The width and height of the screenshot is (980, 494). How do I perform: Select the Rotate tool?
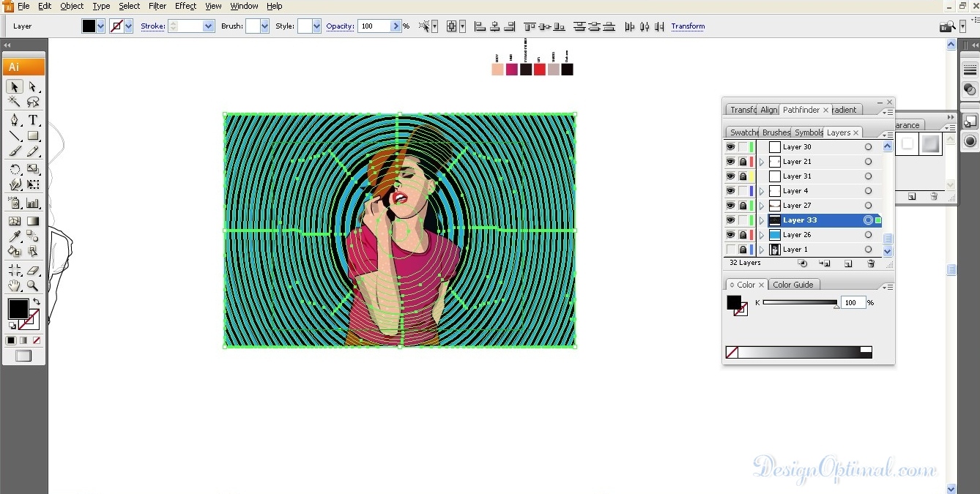[14, 169]
